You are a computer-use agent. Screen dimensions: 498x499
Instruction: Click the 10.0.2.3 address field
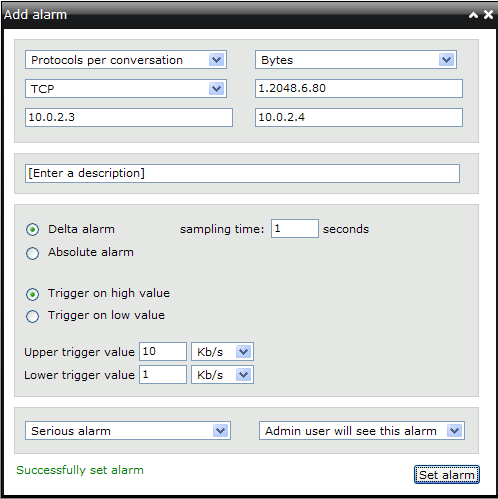[129, 117]
